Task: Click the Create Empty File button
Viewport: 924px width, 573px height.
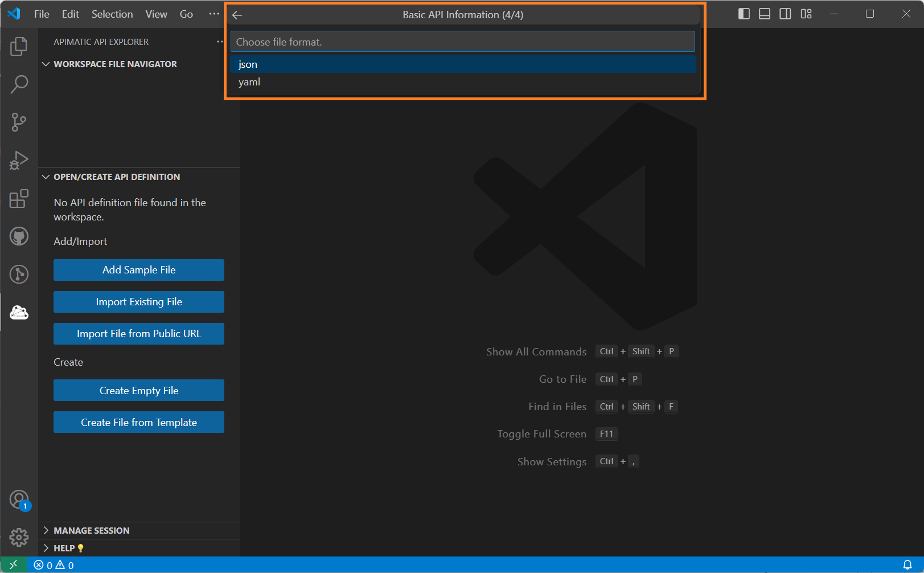Action: [x=139, y=391]
